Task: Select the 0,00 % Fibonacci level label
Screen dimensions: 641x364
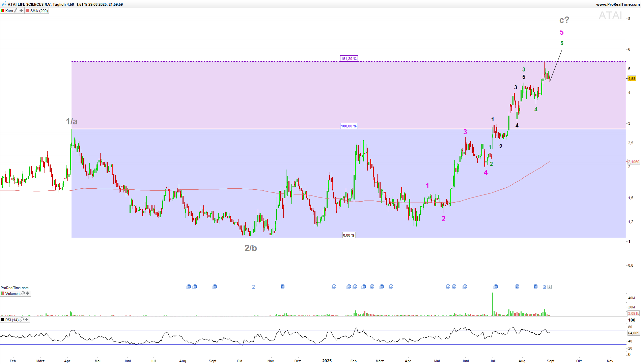Action: coord(349,235)
